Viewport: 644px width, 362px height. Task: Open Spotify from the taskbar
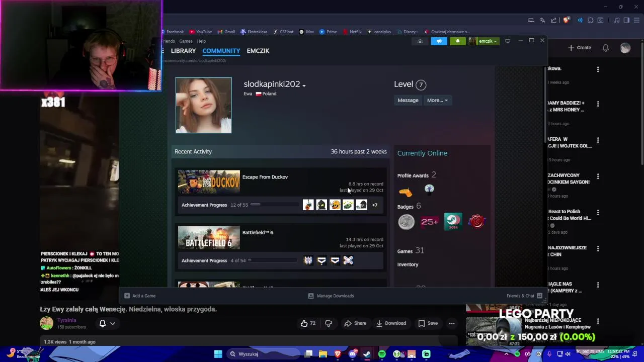point(382,354)
